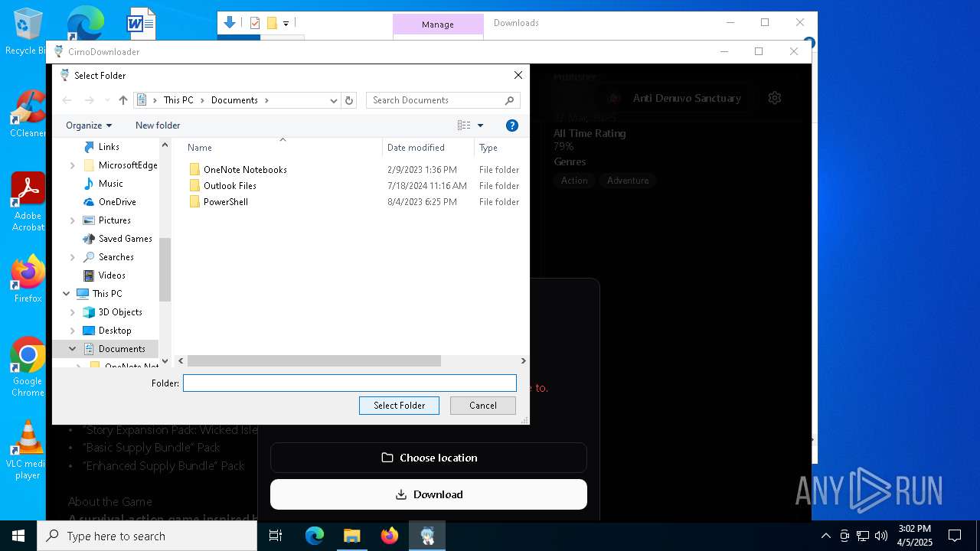The image size is (980, 551).
Task: Click the Manage tab in Explorer window
Action: (x=438, y=24)
